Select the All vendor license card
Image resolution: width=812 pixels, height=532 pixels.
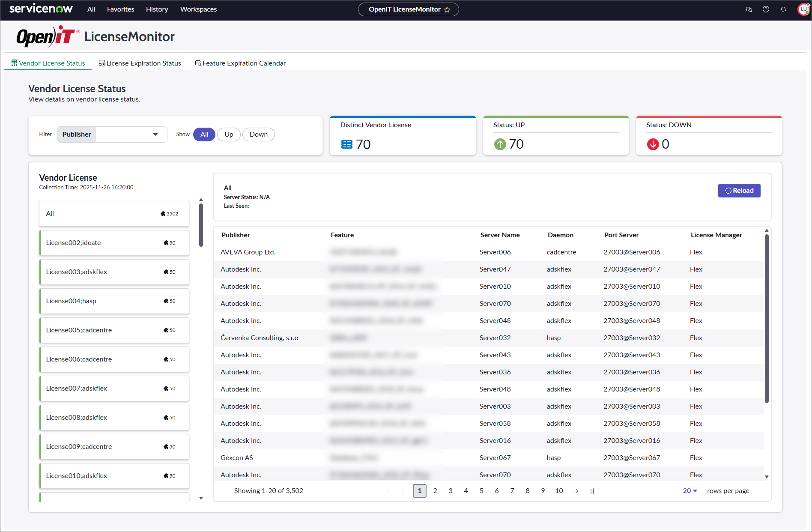[114, 214]
